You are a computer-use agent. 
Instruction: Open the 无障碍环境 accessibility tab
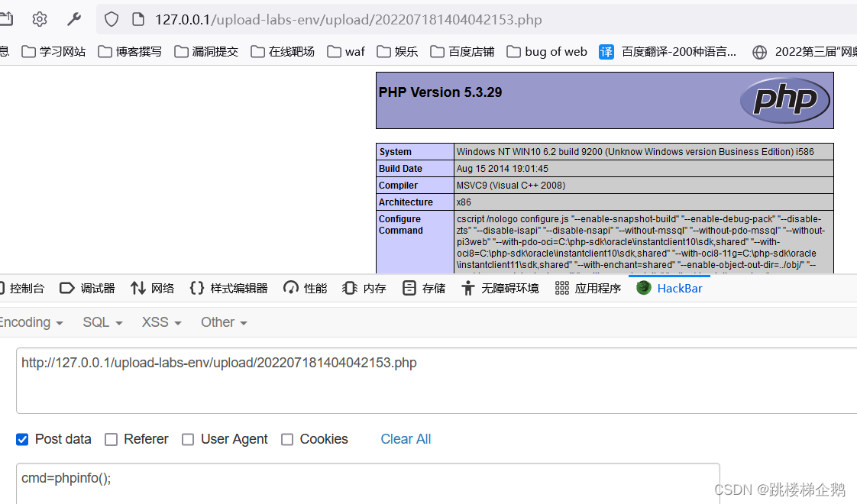(500, 288)
